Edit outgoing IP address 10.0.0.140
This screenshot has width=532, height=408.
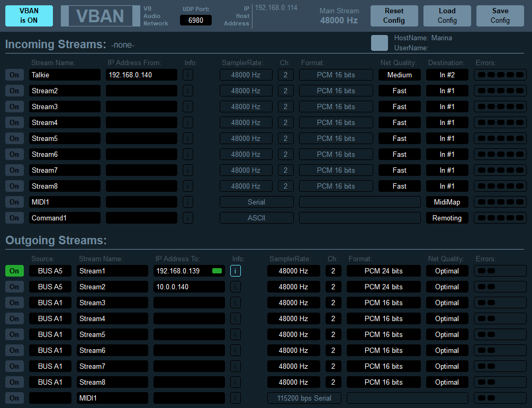pyautogui.click(x=189, y=287)
